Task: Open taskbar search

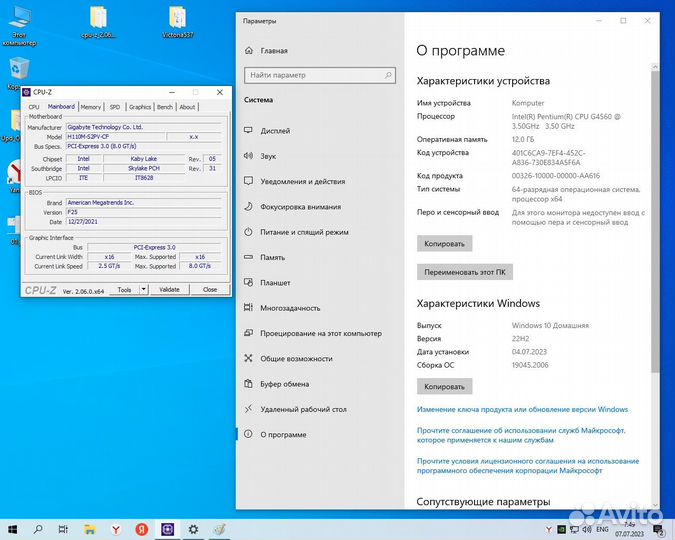Action: click(38, 529)
